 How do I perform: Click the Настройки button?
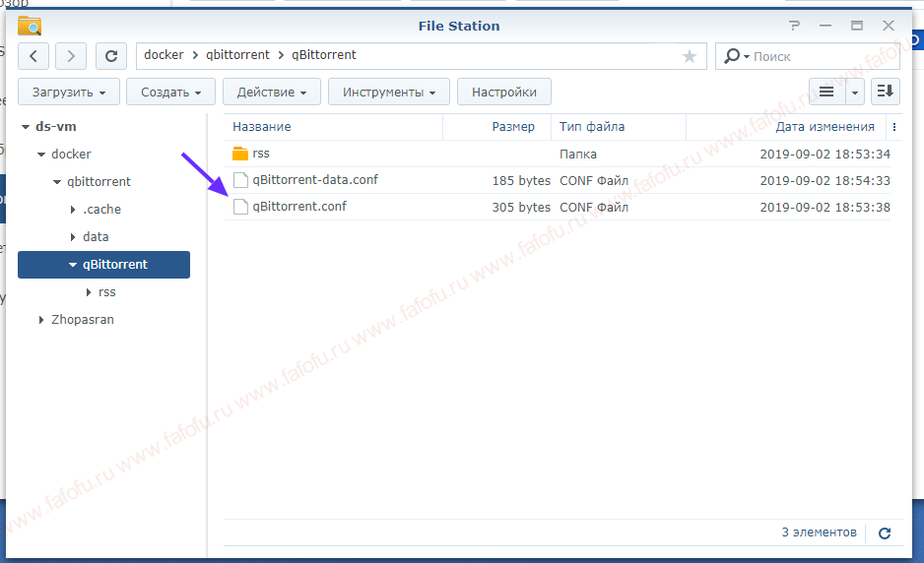pyautogui.click(x=503, y=92)
